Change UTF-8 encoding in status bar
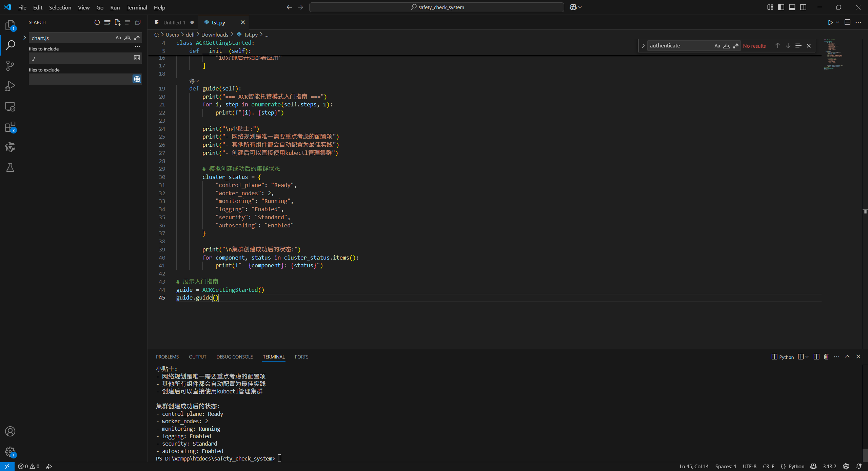The width and height of the screenshot is (868, 471). tap(749, 466)
